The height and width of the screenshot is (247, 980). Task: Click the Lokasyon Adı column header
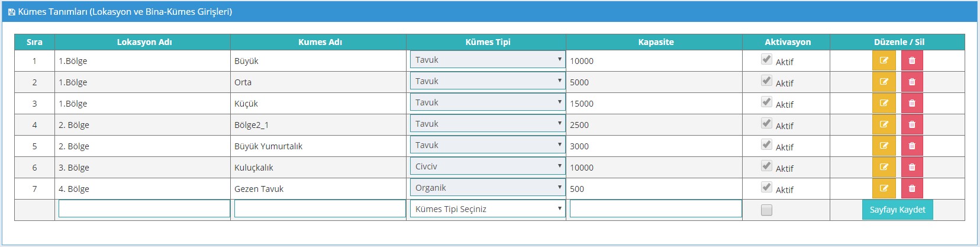[144, 42]
